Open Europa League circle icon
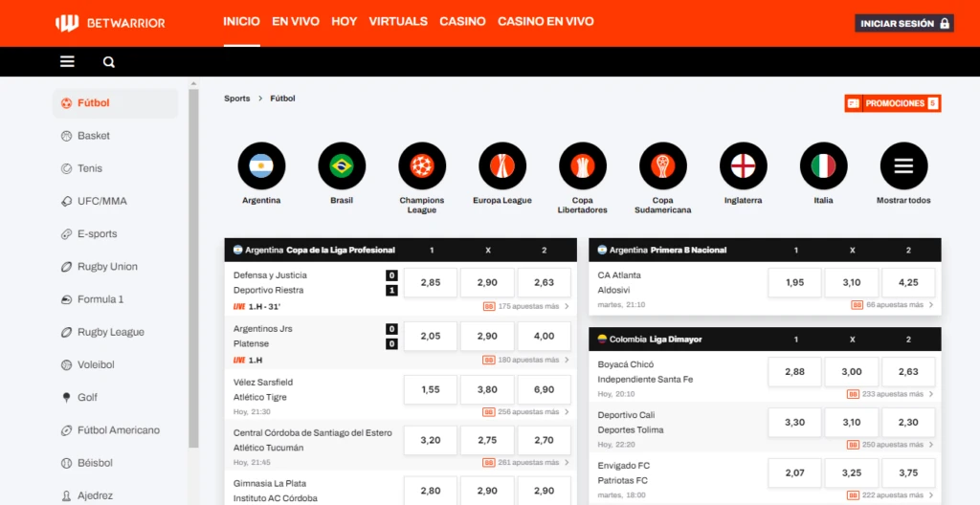Screen dimensions: 980x505 502,165
